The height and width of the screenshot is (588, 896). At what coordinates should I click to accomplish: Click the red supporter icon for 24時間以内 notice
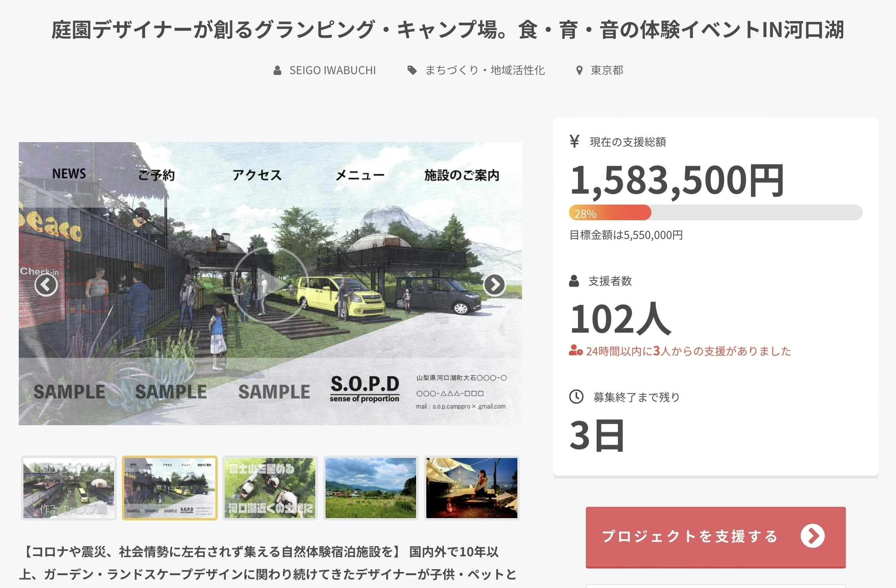[576, 351]
